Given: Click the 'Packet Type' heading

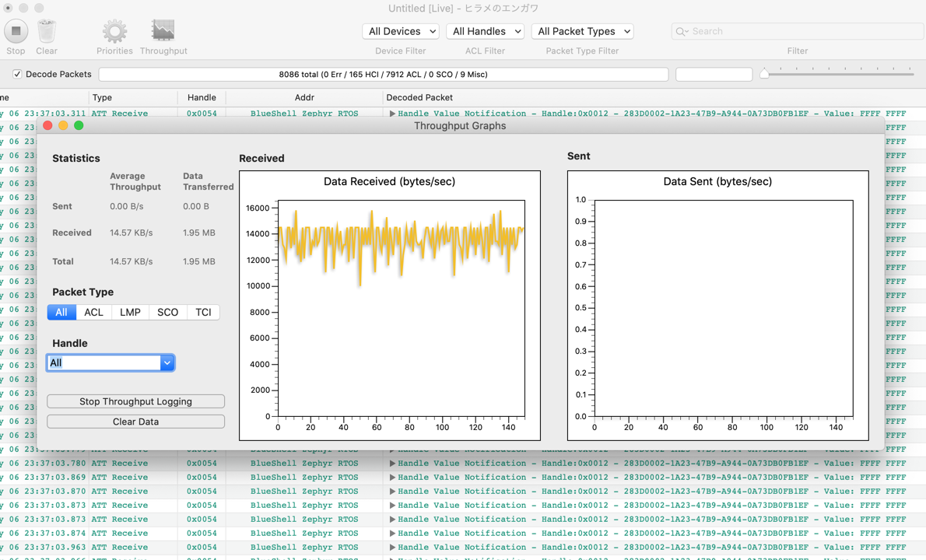Looking at the screenshot, I should click(x=82, y=292).
